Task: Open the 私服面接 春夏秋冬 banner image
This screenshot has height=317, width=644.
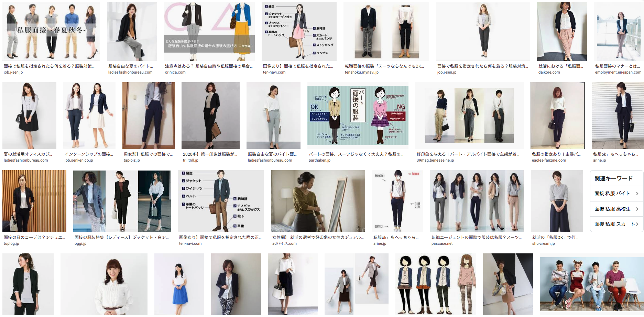Action: click(x=51, y=31)
